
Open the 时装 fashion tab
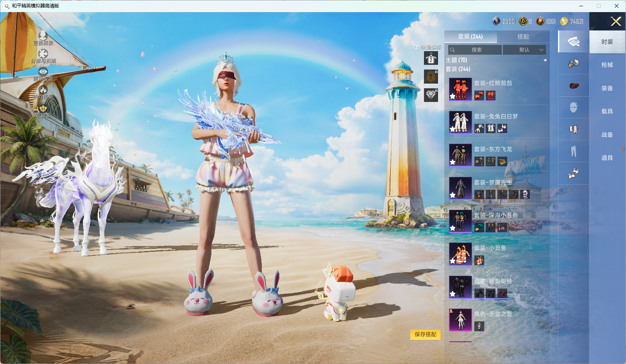[x=607, y=42]
